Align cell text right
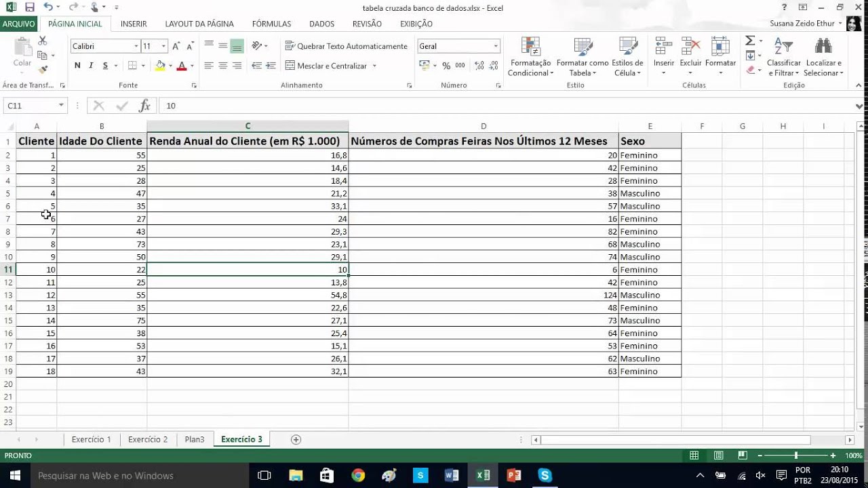 pyautogui.click(x=237, y=66)
